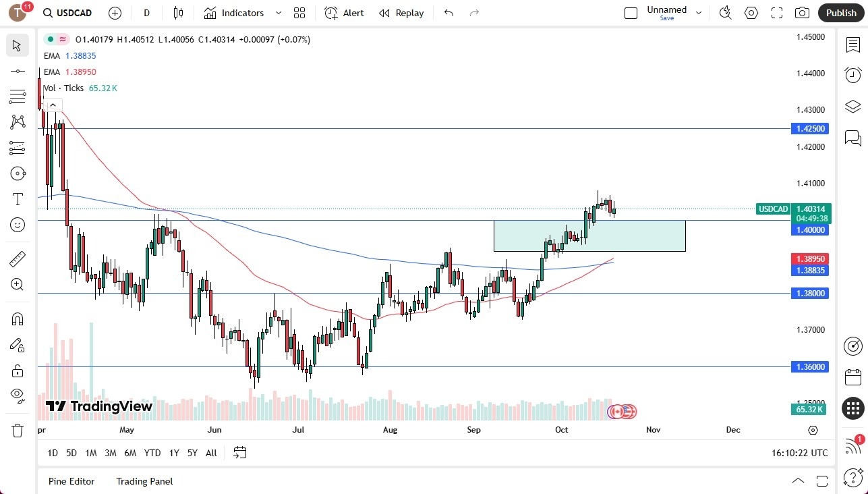Open the Object Tree layers panel

pyautogui.click(x=852, y=106)
